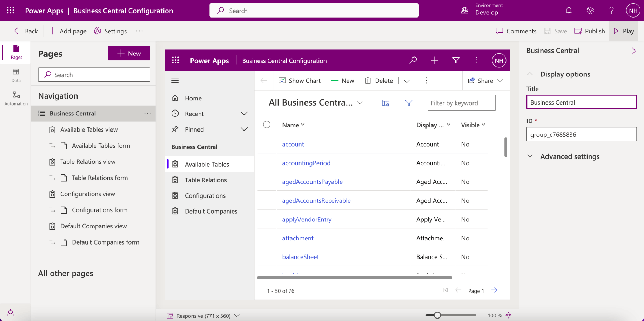Open the All Business Central view dropdown
This screenshot has height=321, width=644.
(360, 103)
